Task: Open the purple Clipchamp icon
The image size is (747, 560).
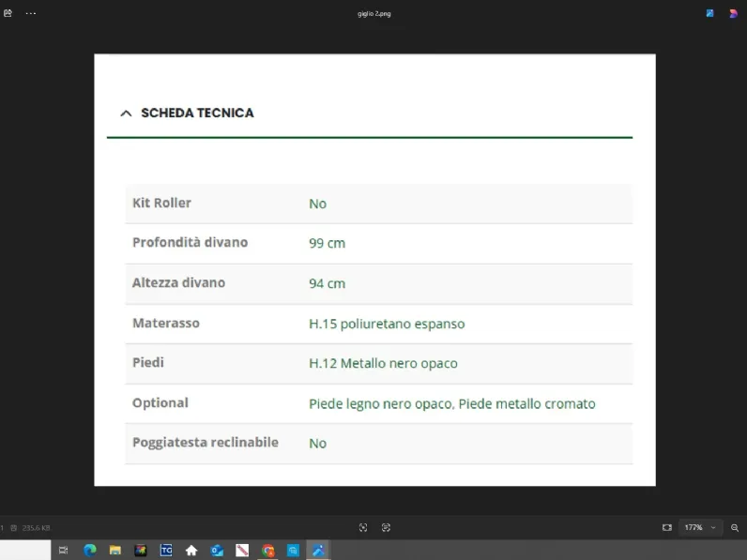Action: (x=733, y=13)
